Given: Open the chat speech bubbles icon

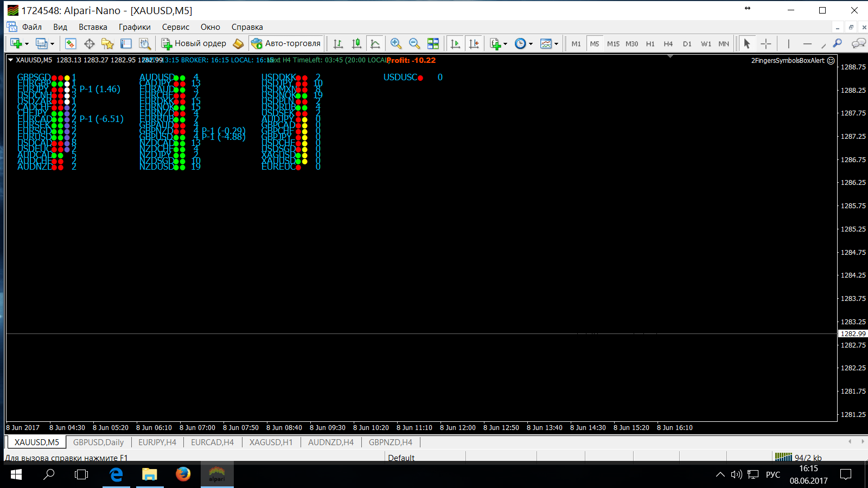Looking at the screenshot, I should click(x=859, y=43).
